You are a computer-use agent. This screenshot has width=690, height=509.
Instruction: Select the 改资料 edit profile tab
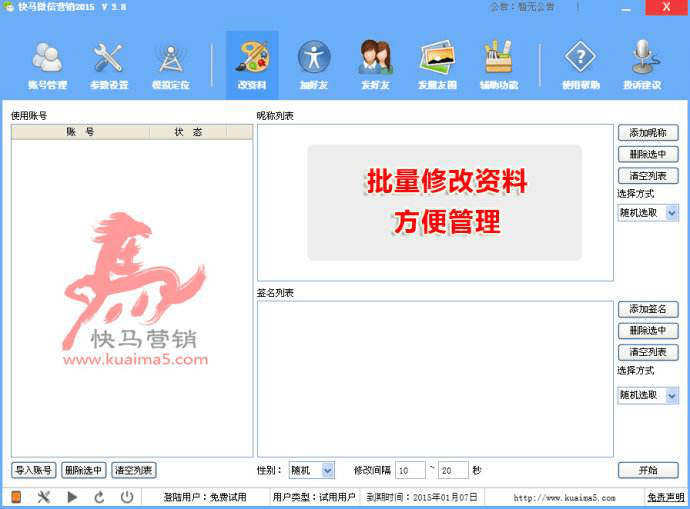(252, 65)
